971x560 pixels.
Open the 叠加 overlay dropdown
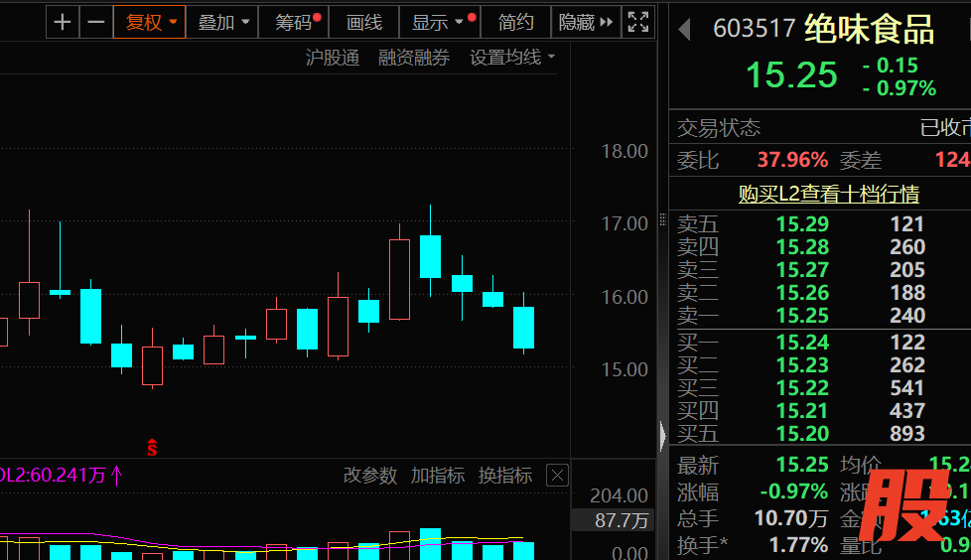pyautogui.click(x=222, y=22)
